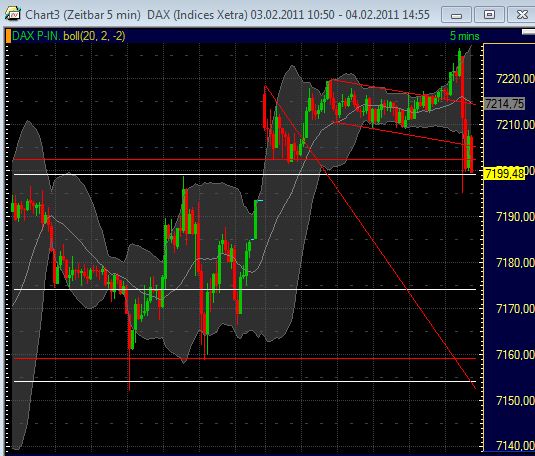Click the 5 mins timeframe label

tap(464, 36)
